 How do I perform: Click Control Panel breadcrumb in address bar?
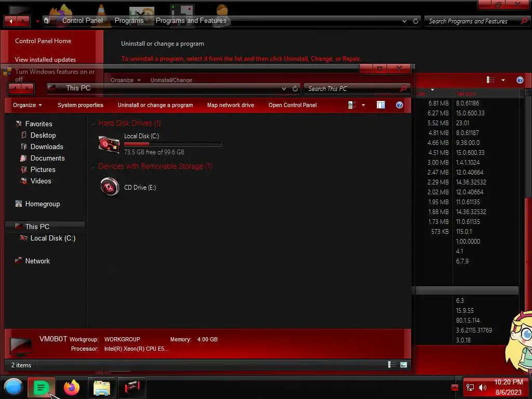[83, 21]
